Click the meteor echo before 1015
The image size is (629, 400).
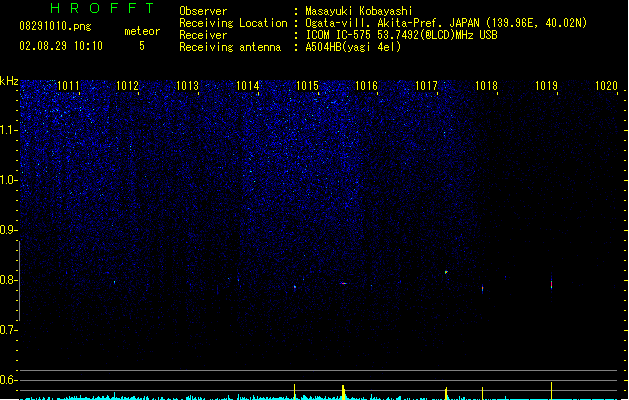point(295,287)
